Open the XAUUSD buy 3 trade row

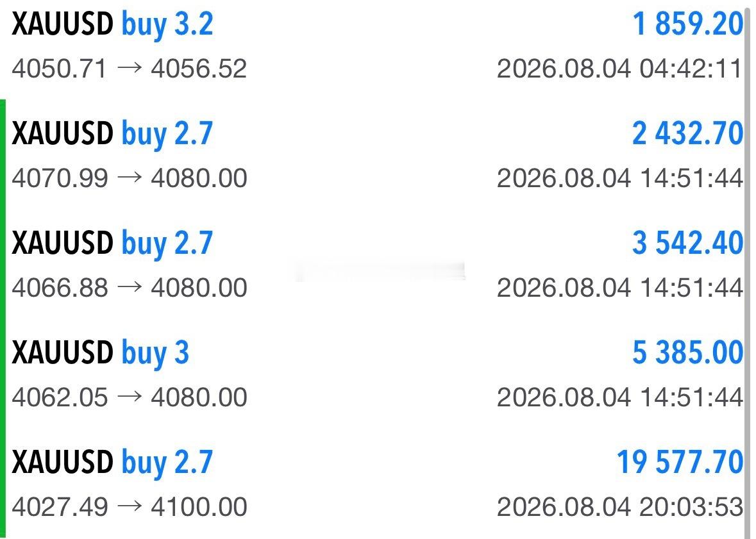point(376,374)
